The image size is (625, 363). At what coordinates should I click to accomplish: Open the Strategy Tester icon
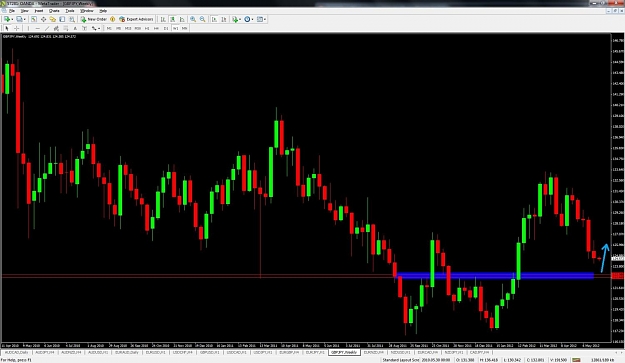(x=72, y=19)
